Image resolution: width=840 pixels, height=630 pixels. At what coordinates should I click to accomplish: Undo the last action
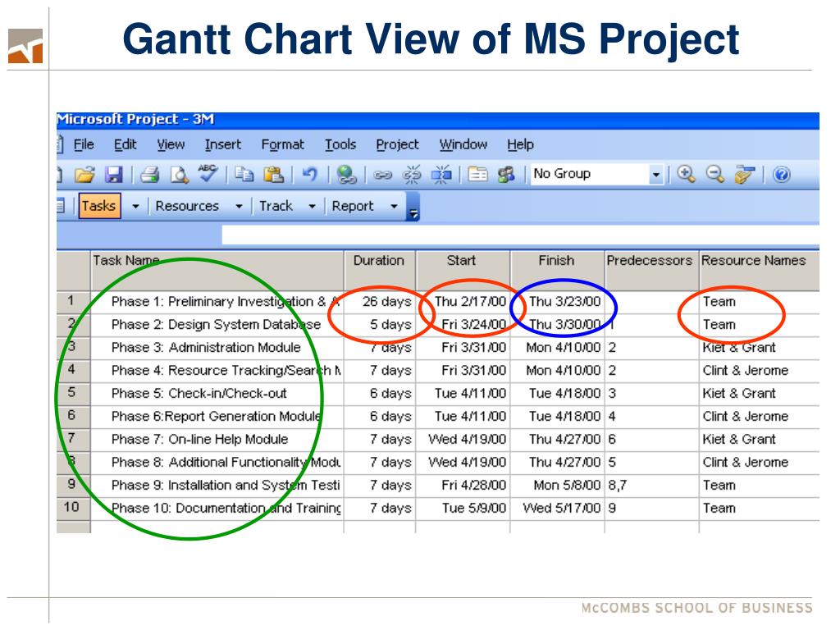coord(309,174)
